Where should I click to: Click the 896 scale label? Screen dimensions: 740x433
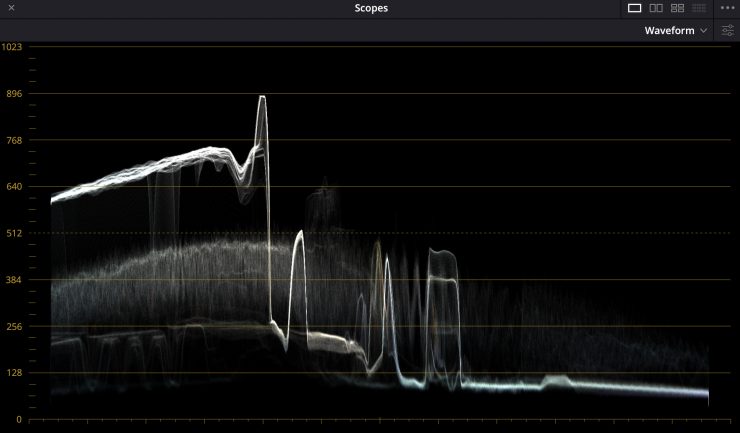pyautogui.click(x=13, y=94)
